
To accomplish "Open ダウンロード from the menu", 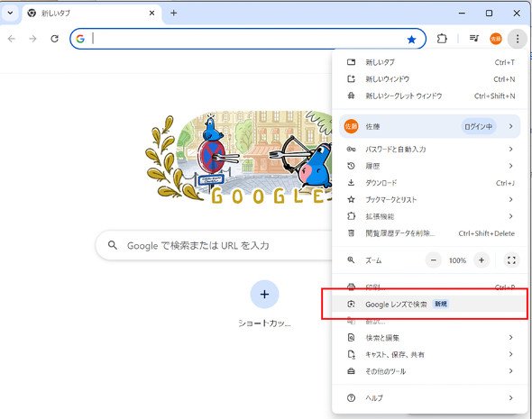I will point(430,183).
